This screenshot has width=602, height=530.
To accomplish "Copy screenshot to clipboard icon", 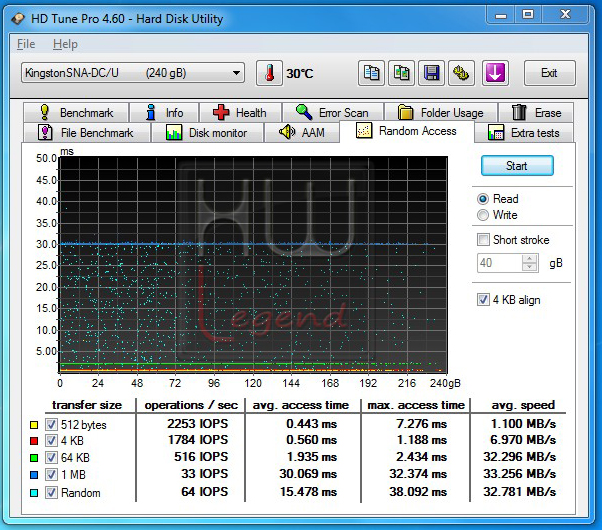I will pyautogui.click(x=401, y=73).
